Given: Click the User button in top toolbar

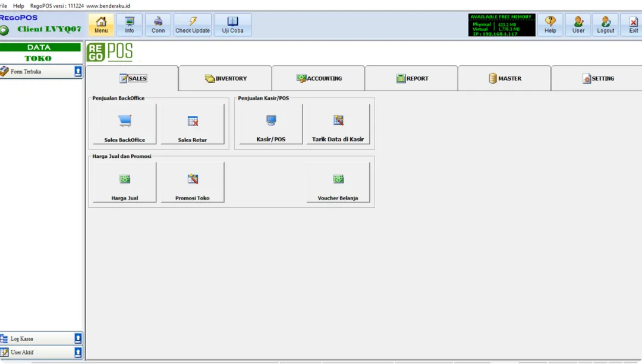Looking at the screenshot, I should coord(578,25).
